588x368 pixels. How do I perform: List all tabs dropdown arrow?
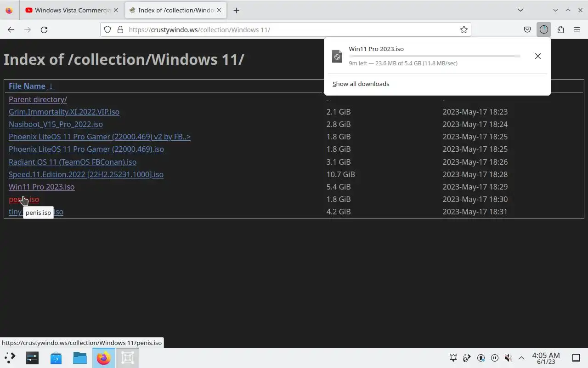520,10
